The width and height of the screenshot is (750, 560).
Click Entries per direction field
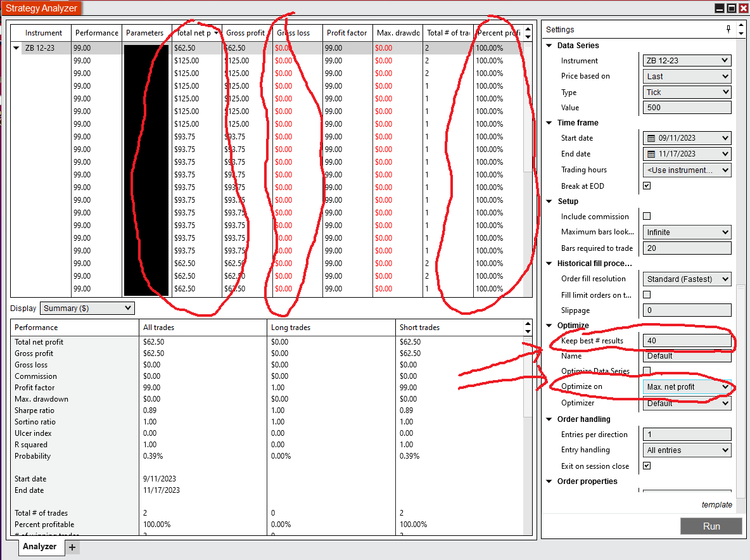pyautogui.click(x=687, y=434)
